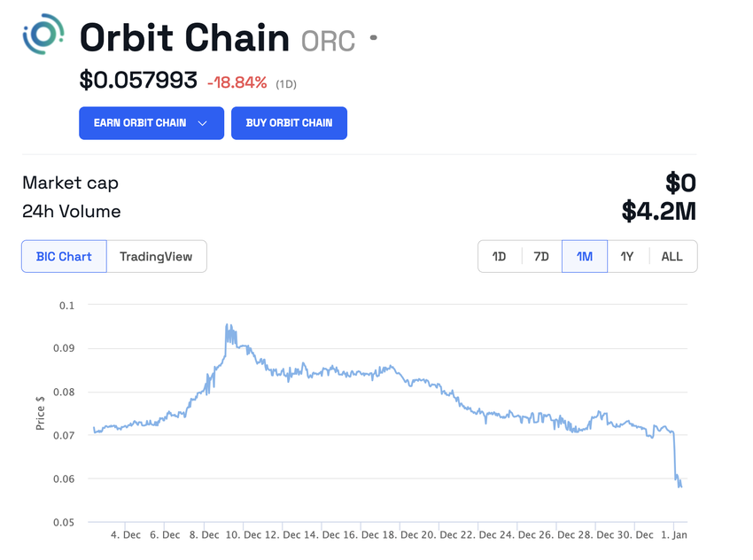This screenshot has height=560, width=753.
Task: Click the chart's peak near 0.095
Action: [228, 326]
